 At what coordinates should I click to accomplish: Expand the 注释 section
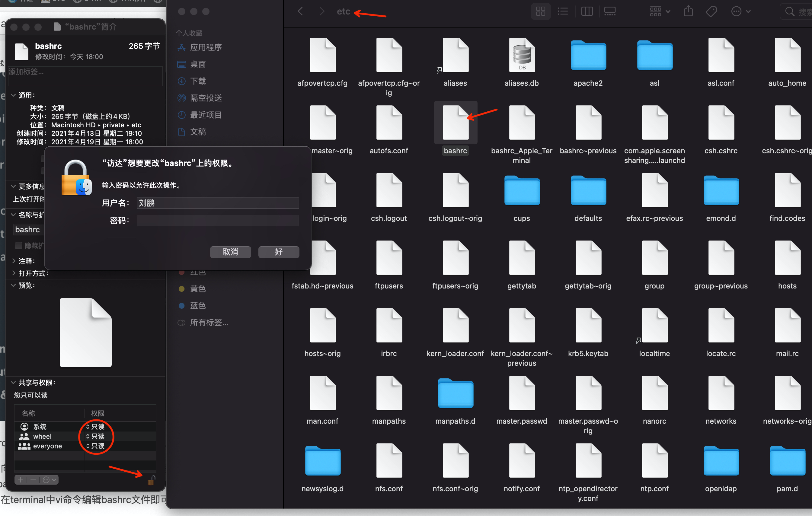tap(14, 261)
